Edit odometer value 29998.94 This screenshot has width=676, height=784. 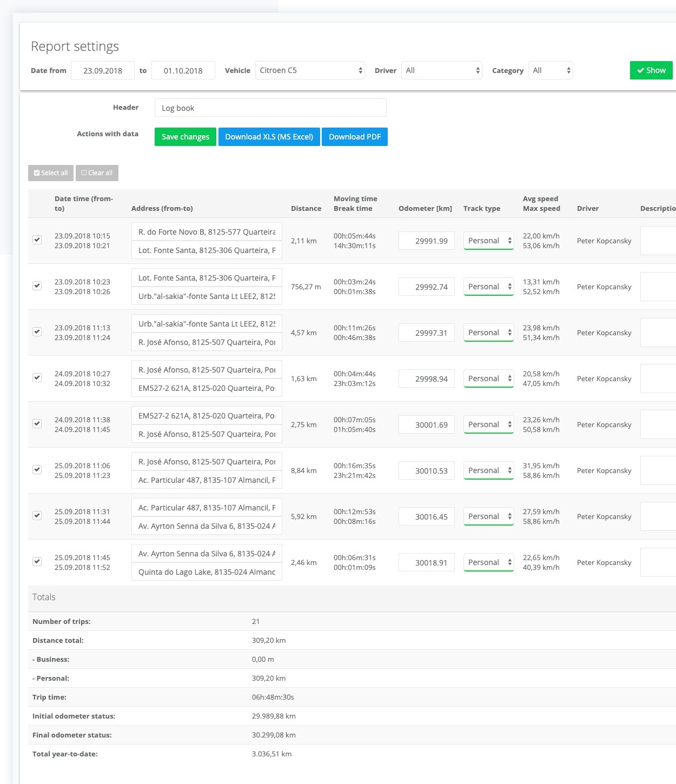pos(427,378)
